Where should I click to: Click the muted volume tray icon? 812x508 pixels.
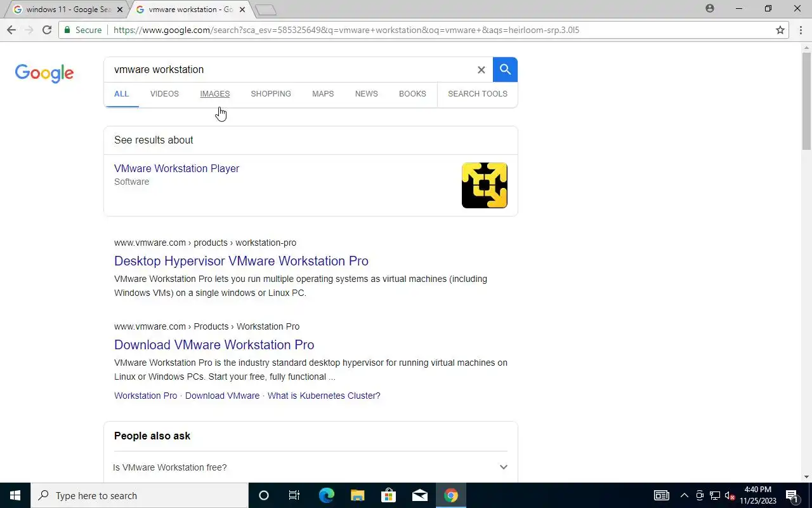[x=730, y=495]
